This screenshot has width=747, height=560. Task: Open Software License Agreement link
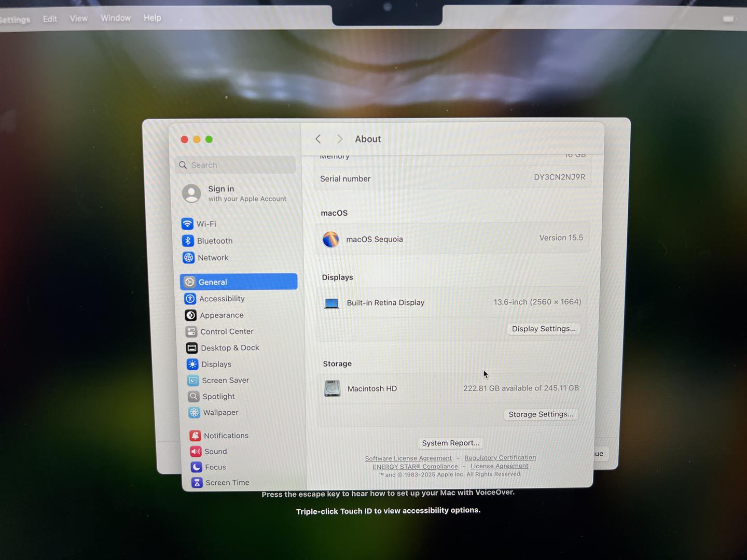point(408,458)
